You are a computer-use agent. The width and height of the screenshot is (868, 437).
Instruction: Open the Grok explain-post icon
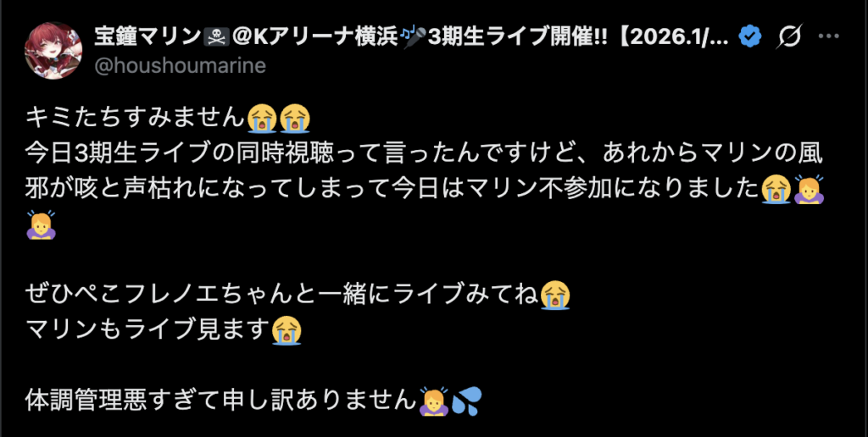pyautogui.click(x=789, y=37)
